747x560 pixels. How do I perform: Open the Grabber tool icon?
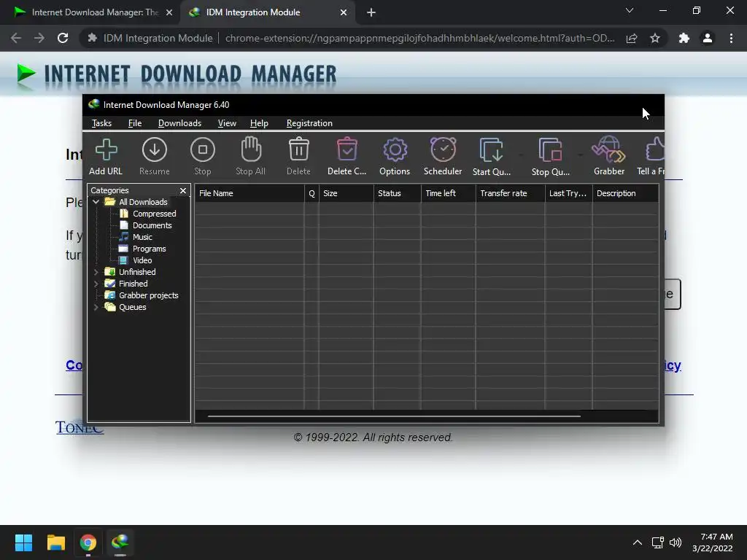608,149
